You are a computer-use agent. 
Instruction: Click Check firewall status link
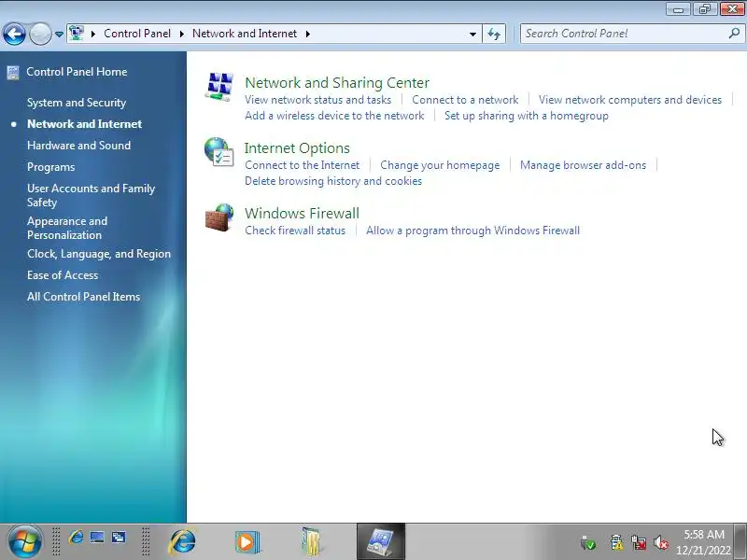[x=295, y=231]
